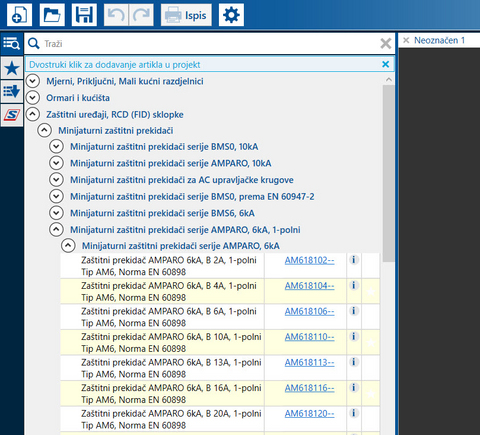Toggle favorite star for AM618104-- row

pyautogui.click(x=371, y=292)
